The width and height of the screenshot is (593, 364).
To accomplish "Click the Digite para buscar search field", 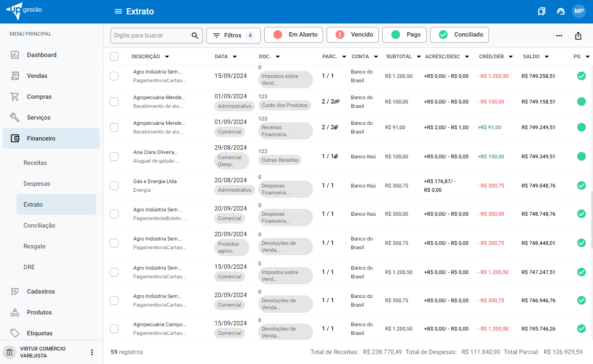I will tap(150, 36).
